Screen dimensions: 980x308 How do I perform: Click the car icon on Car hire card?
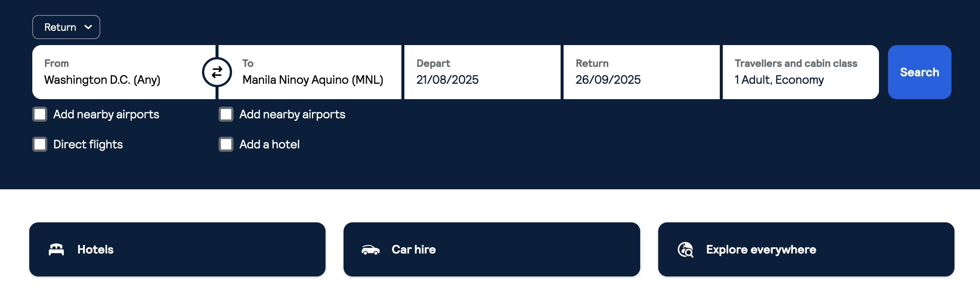click(x=370, y=250)
